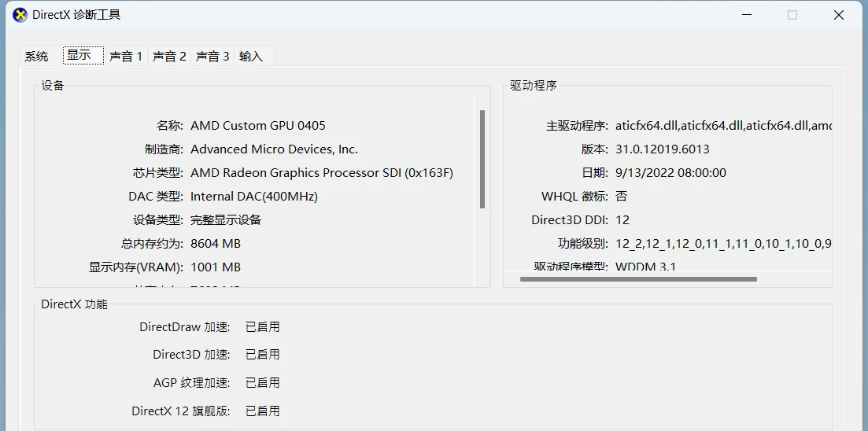
Task: Click the manufacturer Advanced Micro Devices text
Action: tap(274, 149)
